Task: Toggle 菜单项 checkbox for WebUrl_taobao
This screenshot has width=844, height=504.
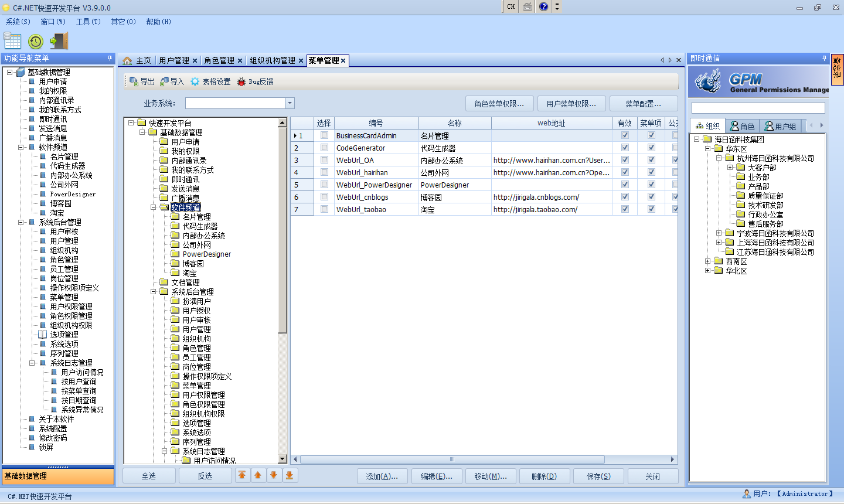Action: [x=651, y=209]
